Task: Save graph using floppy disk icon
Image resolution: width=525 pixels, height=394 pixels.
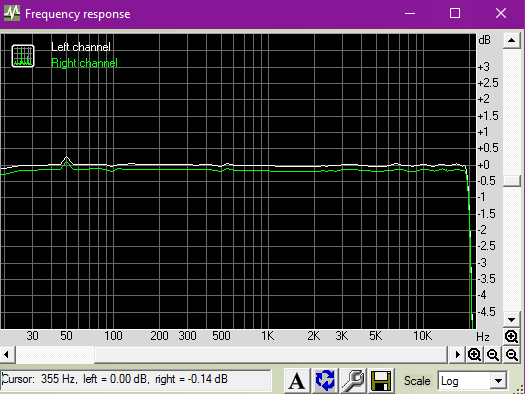Action: pyautogui.click(x=381, y=381)
